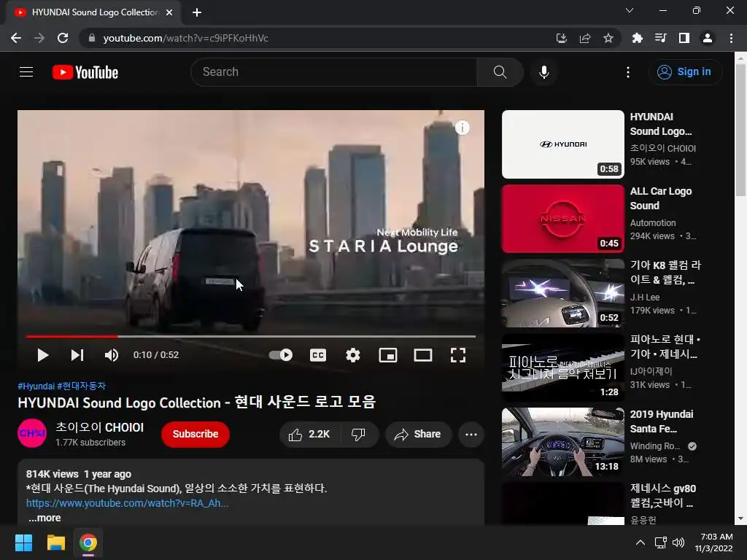Open the Kia K8 welcome video thumbnail
747x560 pixels.
(x=563, y=293)
